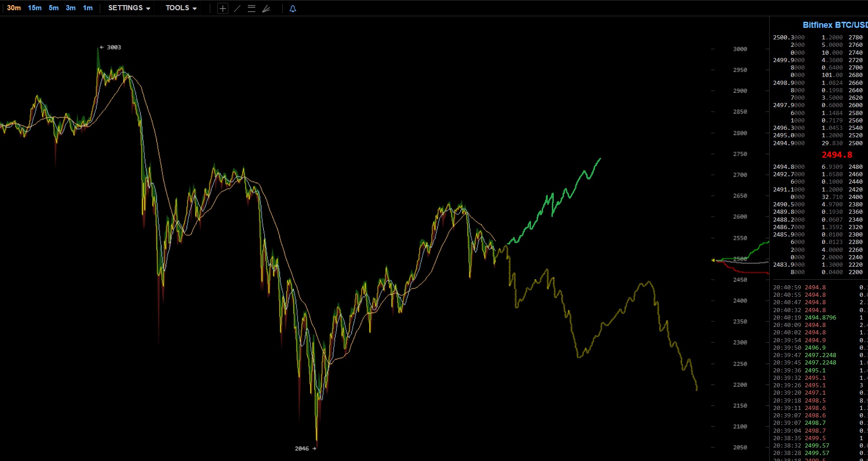
Task: Click the 2750 price axis label
Action: pos(740,154)
